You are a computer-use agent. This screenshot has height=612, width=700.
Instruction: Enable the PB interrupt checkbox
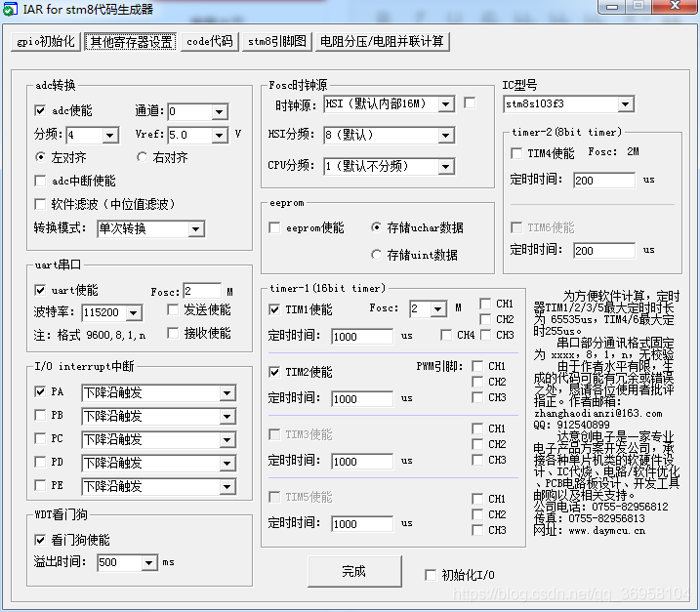(40, 415)
